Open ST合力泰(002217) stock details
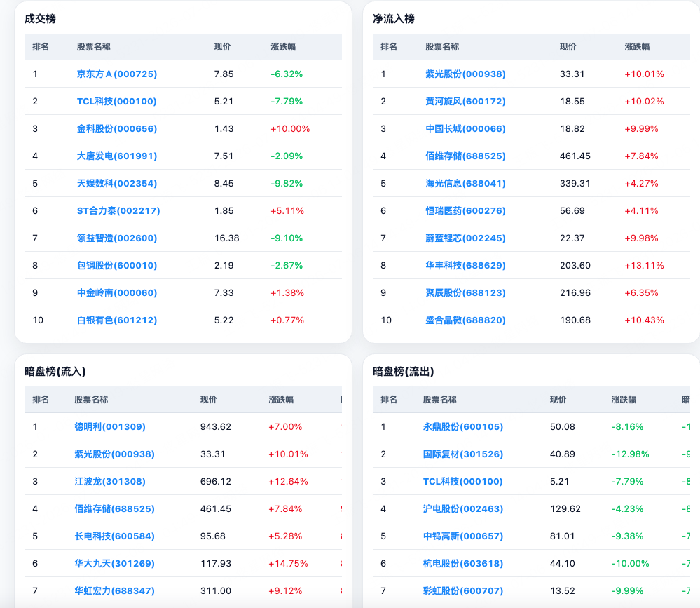700x608 pixels. click(x=118, y=210)
